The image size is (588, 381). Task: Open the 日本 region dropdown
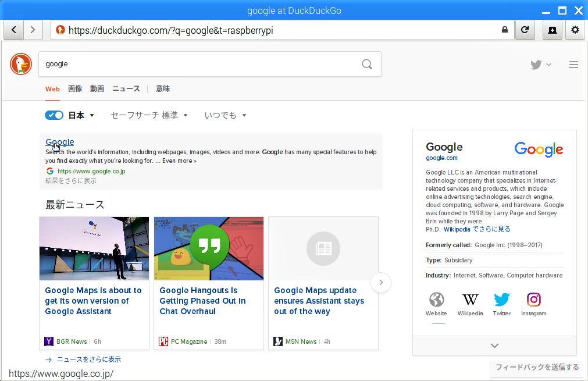click(81, 116)
